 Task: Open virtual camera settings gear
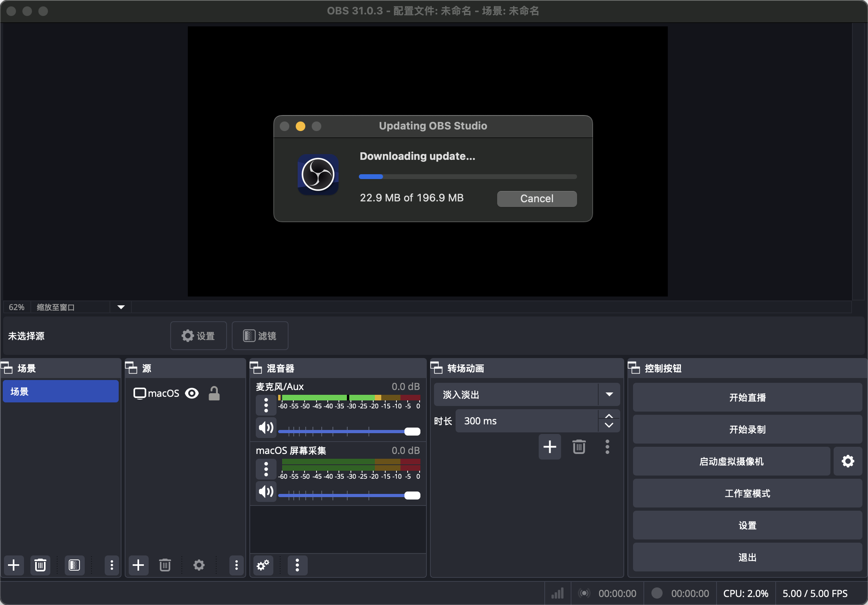click(848, 461)
